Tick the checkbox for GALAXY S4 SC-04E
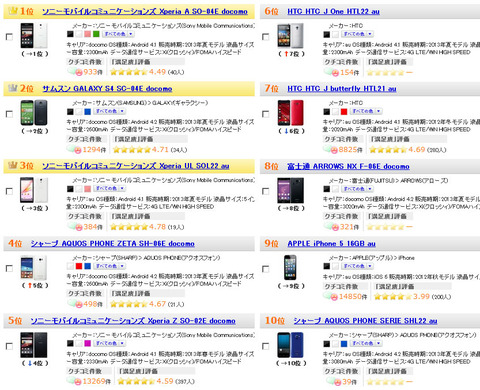This screenshot has height=390, width=480. (x=9, y=114)
